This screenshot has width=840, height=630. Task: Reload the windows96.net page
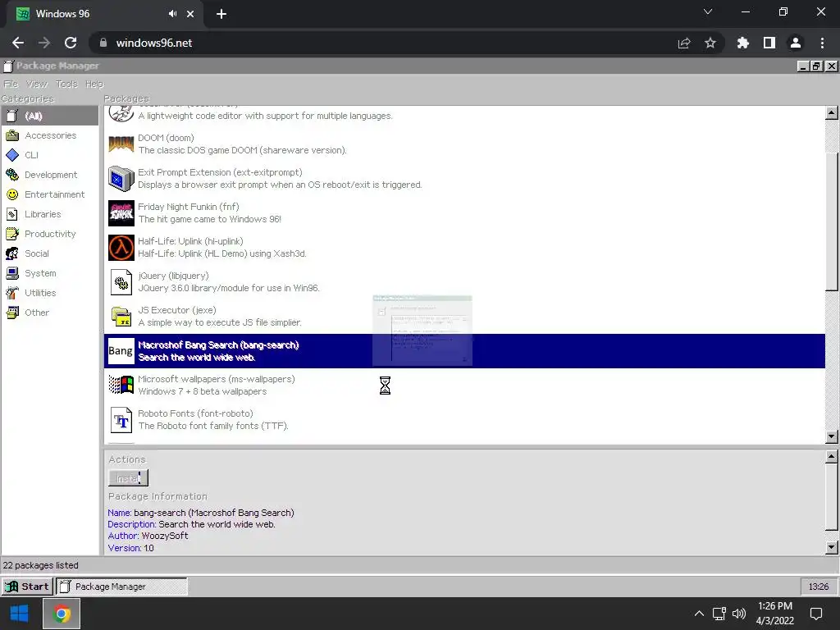point(71,43)
